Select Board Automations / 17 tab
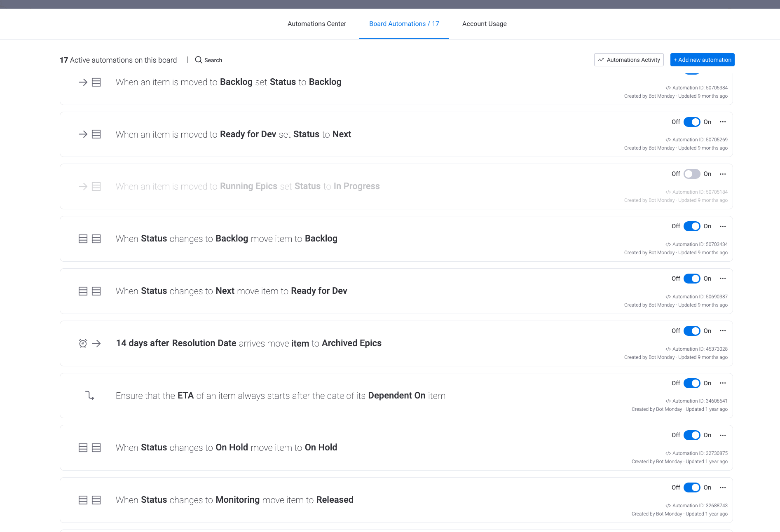 [404, 24]
